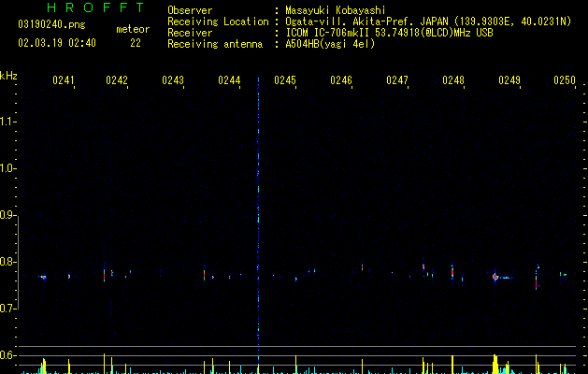
Task: Click the large meteor echo before 0249
Action: (x=495, y=277)
